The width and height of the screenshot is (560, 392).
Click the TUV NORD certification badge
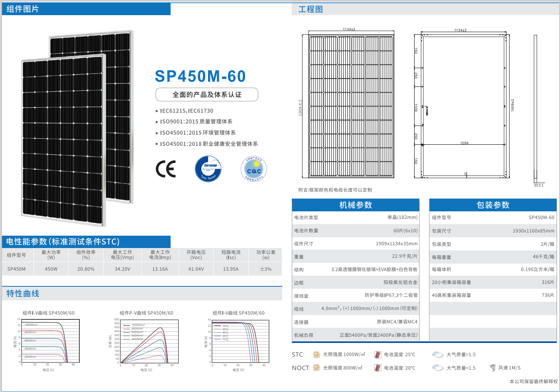coord(208,169)
